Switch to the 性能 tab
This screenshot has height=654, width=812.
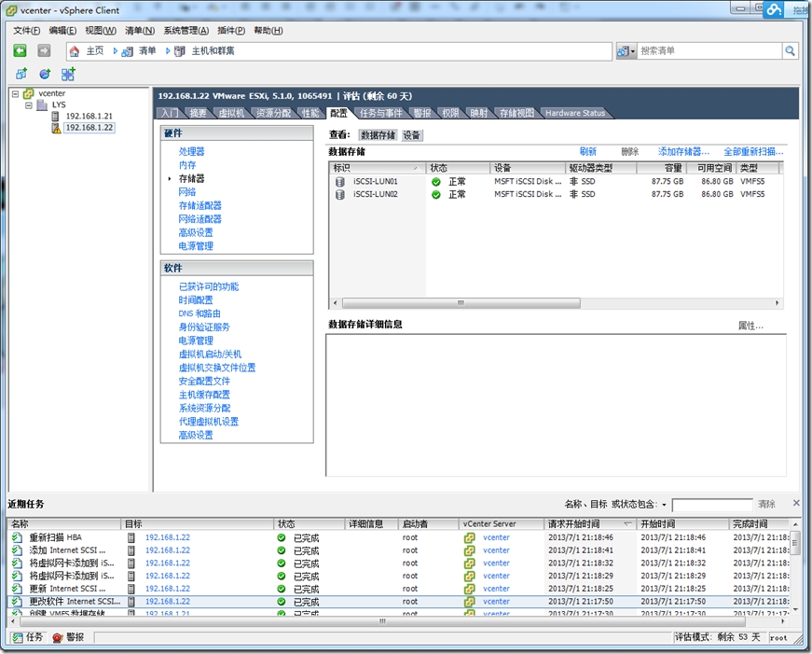pos(310,113)
